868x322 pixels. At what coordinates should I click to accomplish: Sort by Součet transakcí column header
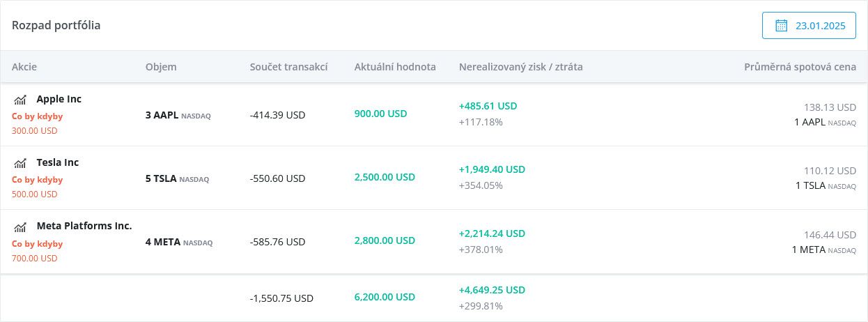coord(288,67)
